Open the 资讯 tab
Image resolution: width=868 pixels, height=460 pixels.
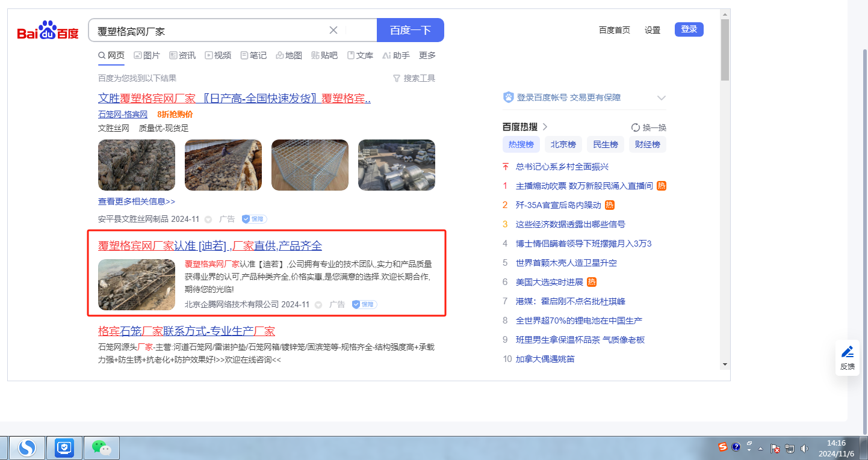click(x=182, y=55)
